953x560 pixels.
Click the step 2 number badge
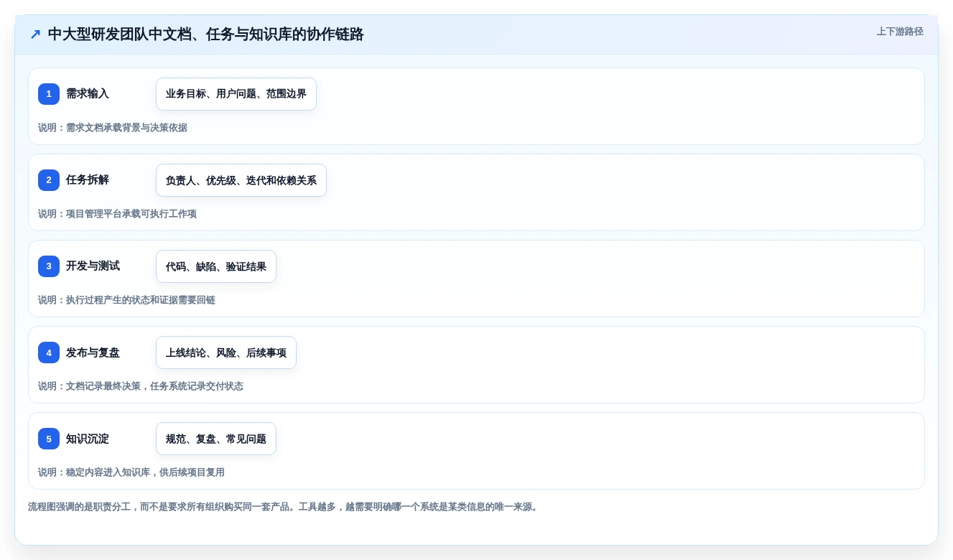pos(49,180)
